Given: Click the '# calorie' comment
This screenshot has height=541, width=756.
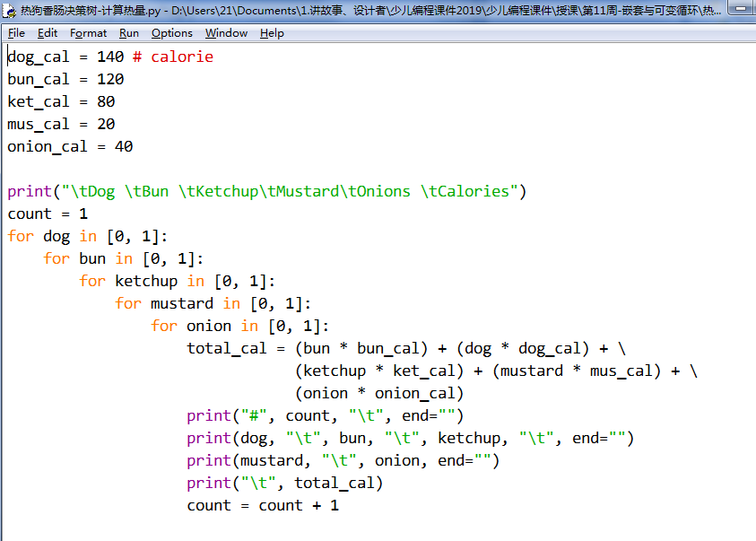Looking at the screenshot, I should click(x=173, y=57).
